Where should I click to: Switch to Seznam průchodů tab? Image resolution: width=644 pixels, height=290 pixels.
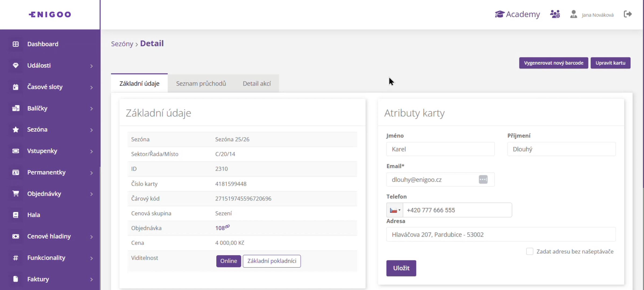tap(201, 84)
